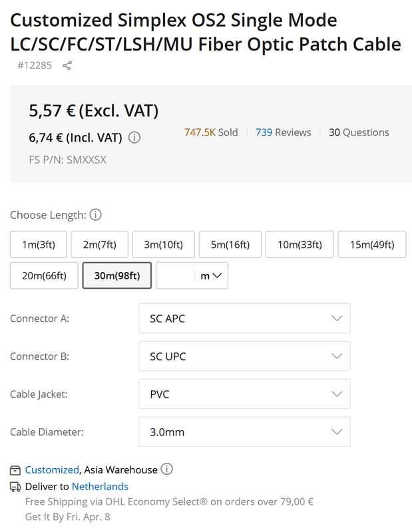
Task: Click the share icon beside #12285
Action: pyautogui.click(x=67, y=65)
